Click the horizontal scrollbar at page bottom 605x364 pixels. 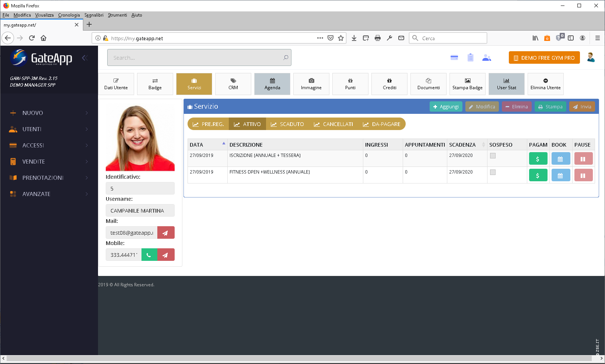299,358
